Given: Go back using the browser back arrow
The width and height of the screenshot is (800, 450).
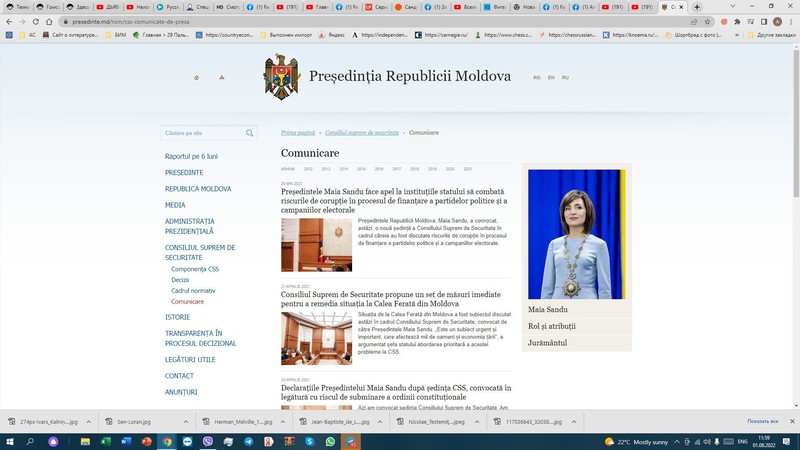Looking at the screenshot, I should coord(9,22).
